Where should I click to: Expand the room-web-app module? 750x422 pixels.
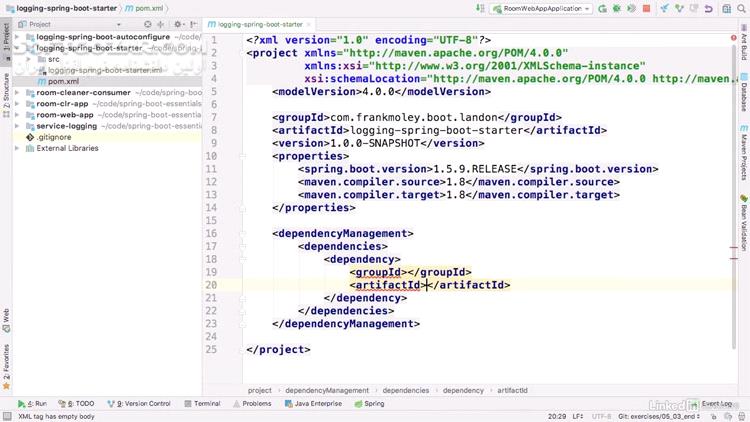point(17,115)
